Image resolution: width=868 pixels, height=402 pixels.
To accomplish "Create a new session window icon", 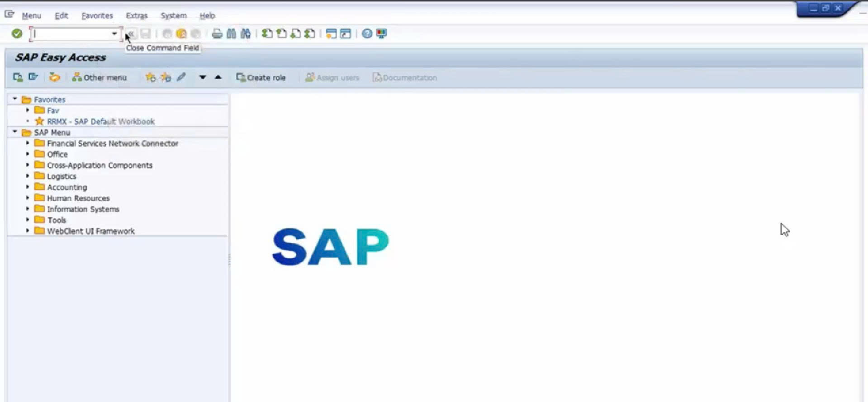I will pos(331,33).
